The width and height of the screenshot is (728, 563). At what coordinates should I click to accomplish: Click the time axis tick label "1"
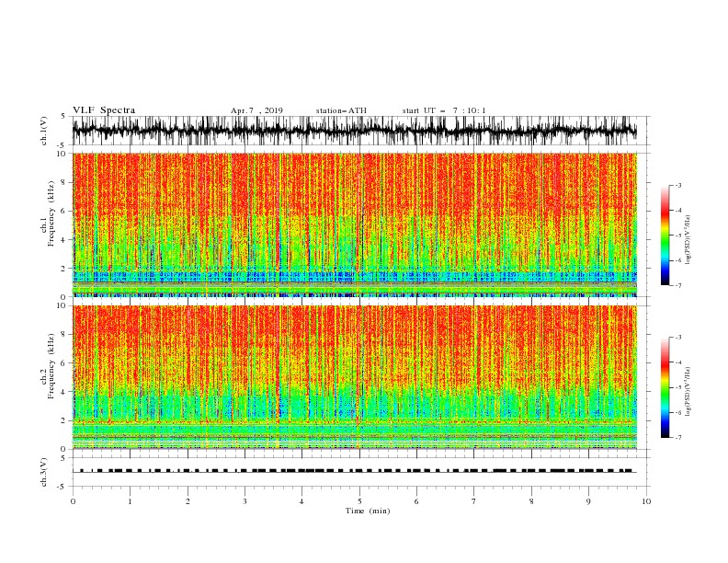click(130, 501)
